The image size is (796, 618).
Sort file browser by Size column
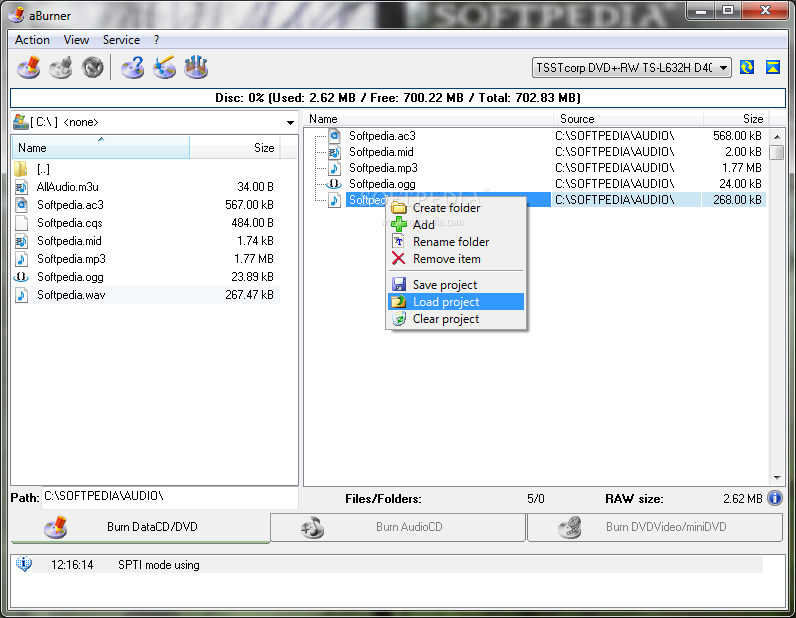(x=235, y=148)
